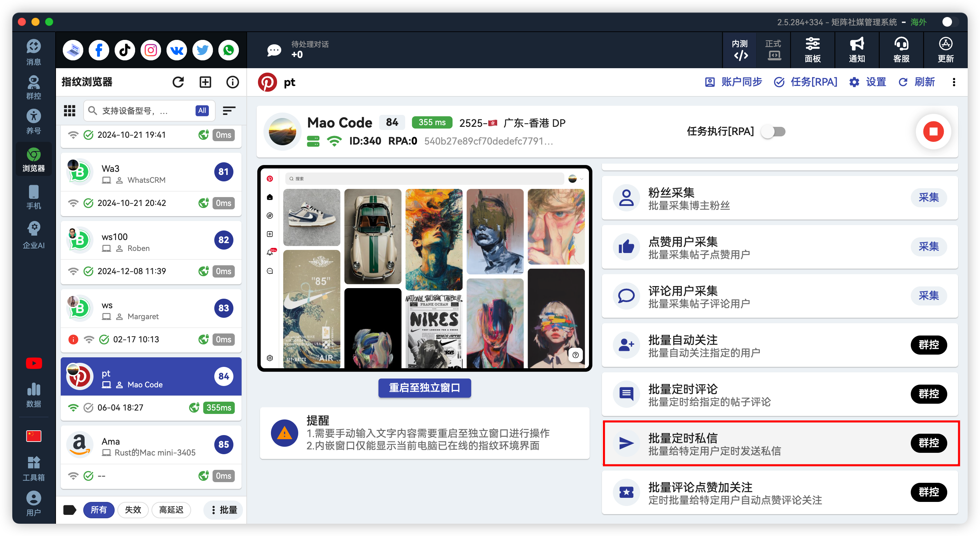980x536 pixels.
Task: Open the YouTube sidebar icon
Action: [33, 363]
